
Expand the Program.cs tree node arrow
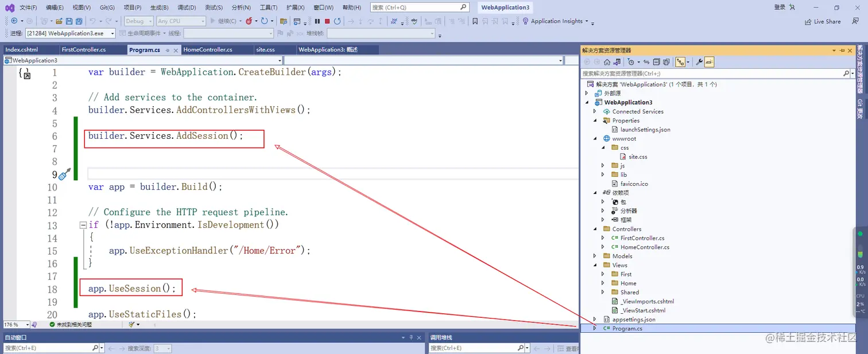[595, 329]
